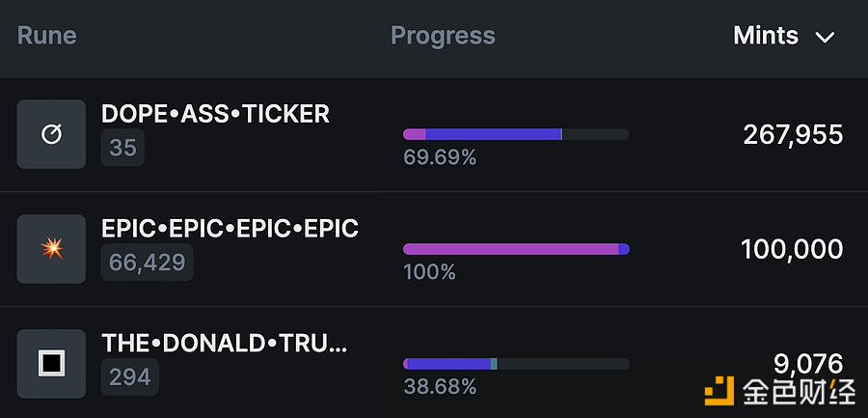Open THE•DONALD•TRU... rune name
Image resolution: width=868 pixels, height=418 pixels.
click(x=224, y=344)
